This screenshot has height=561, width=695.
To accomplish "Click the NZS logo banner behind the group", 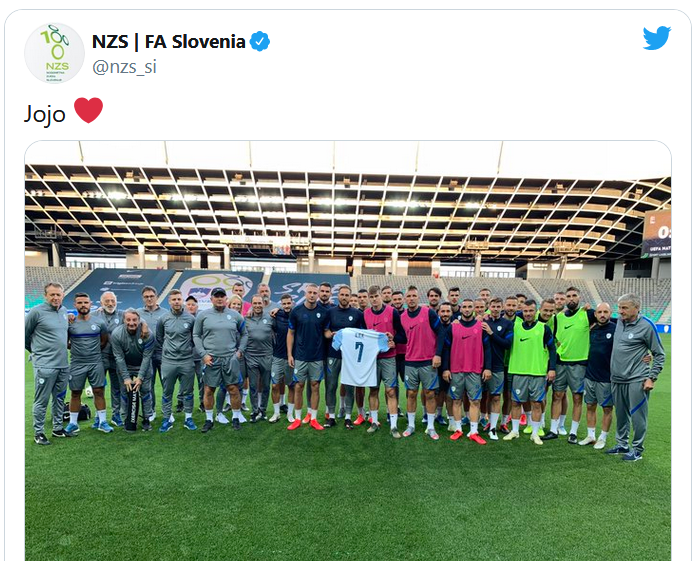I will 219,286.
